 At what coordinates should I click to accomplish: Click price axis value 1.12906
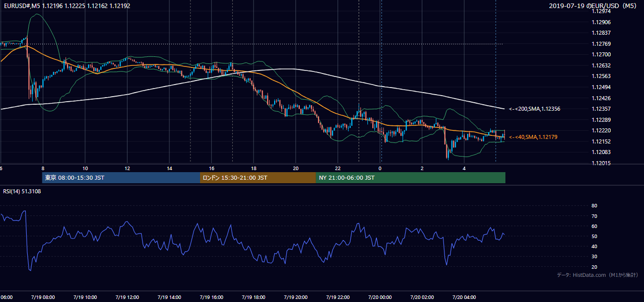(601, 22)
